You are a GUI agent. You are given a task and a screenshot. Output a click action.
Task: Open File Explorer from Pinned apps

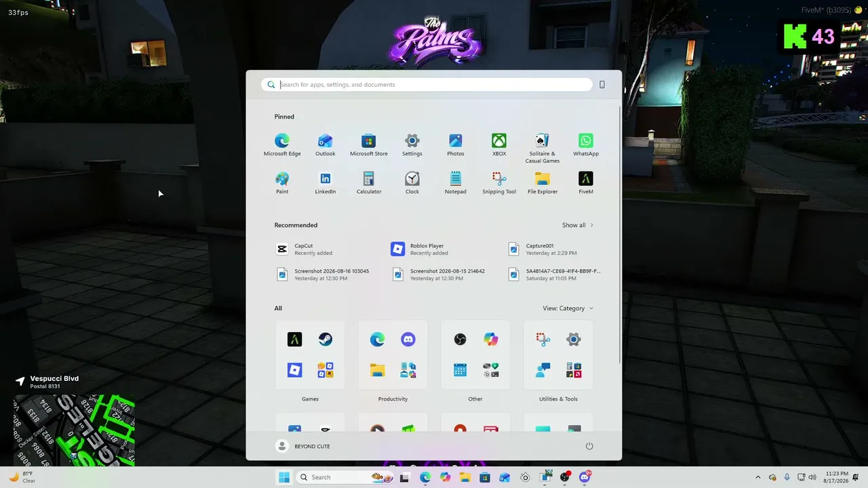pos(542,183)
